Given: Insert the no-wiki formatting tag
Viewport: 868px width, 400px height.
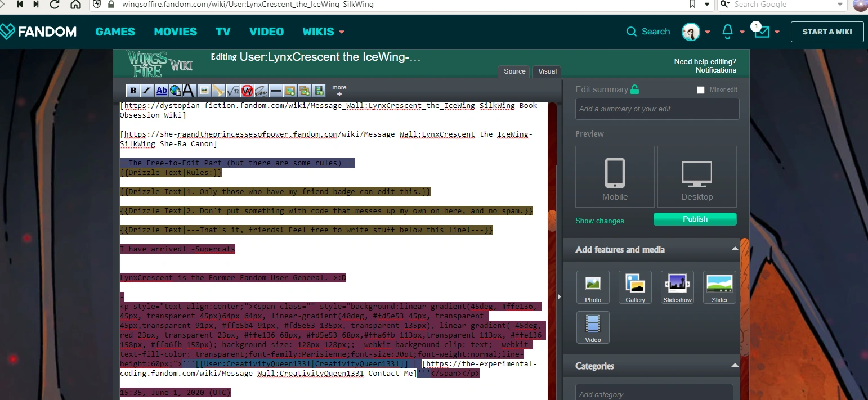Looking at the screenshot, I should (x=247, y=91).
